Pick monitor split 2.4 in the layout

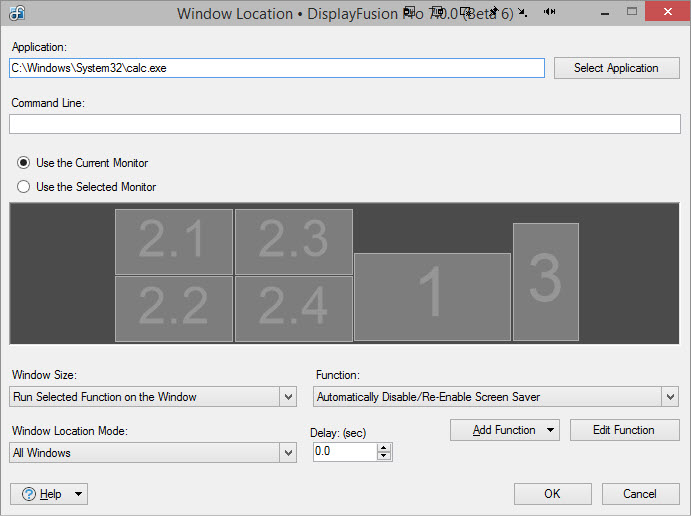click(293, 309)
